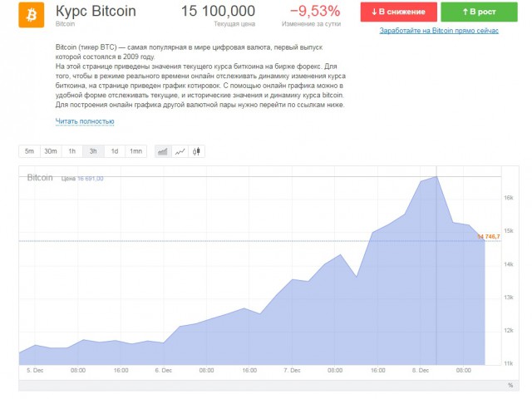This screenshot has width=532, height=399.
Task: Toggle the percent scale button below chart
Action: click(x=510, y=385)
